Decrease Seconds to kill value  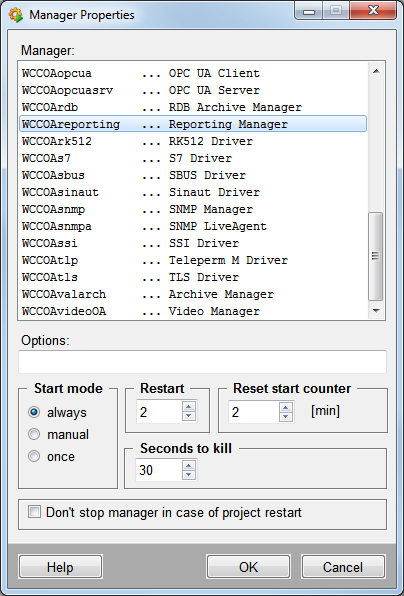[189, 475]
